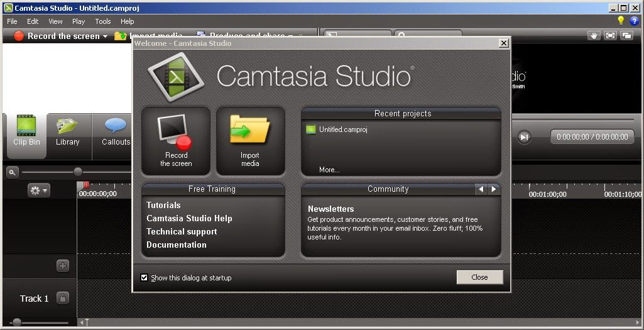
Task: Open the View menu
Action: coord(55,21)
